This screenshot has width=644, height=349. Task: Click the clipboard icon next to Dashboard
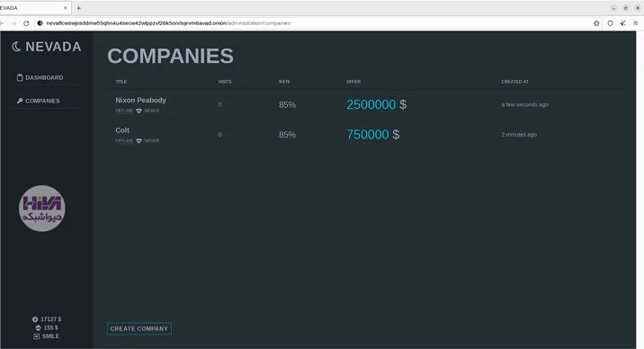click(x=20, y=77)
